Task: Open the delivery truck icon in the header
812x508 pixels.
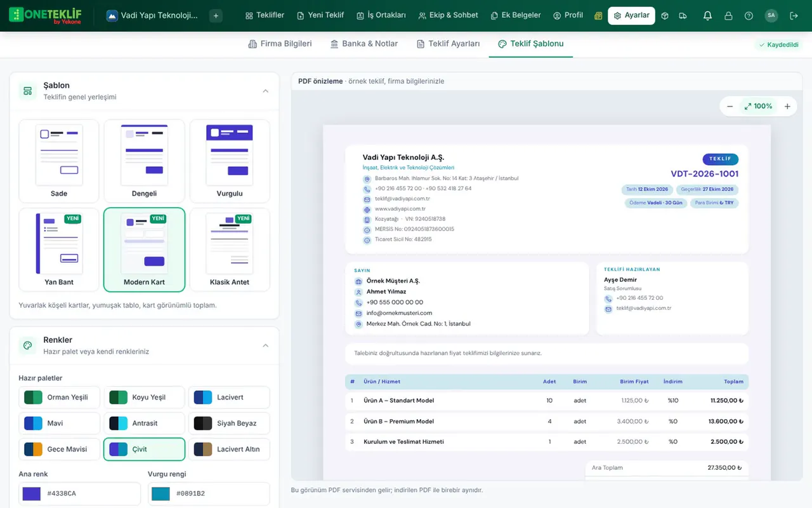Action: coord(683,16)
